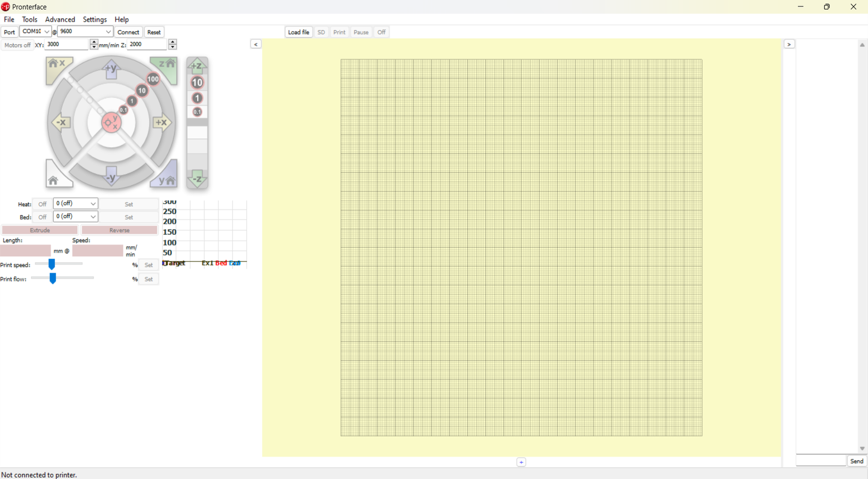Raise the Z axis with +Z arrow
Screen dimensions: 868x479
click(197, 66)
